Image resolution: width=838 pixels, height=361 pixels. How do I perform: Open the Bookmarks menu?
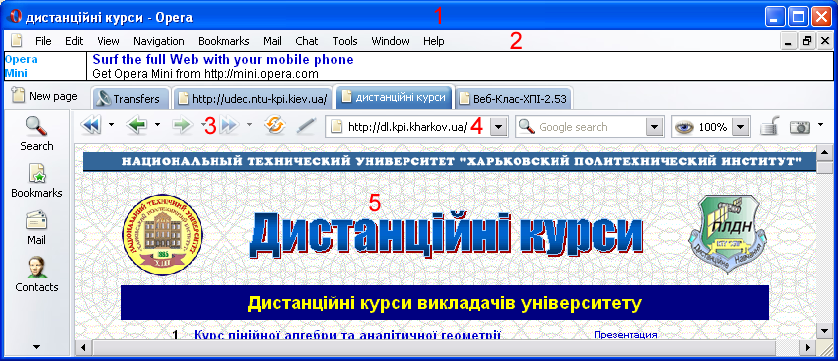[x=223, y=41]
